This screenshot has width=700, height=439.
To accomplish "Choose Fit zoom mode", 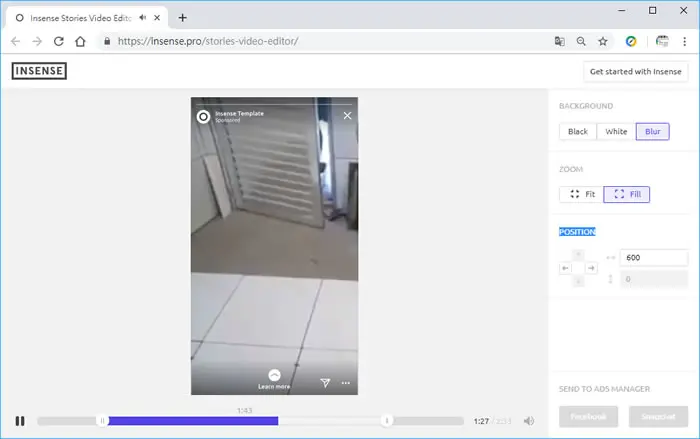I will [x=581, y=194].
